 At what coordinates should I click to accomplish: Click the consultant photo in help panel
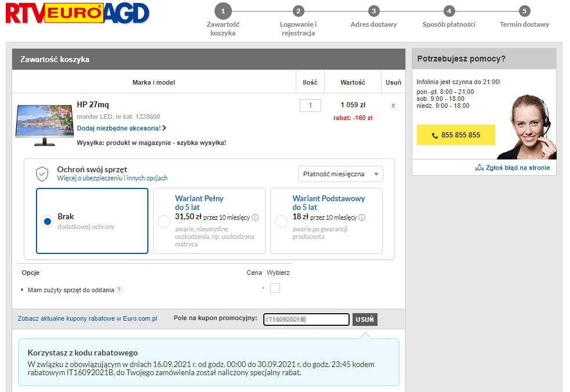pos(527,126)
